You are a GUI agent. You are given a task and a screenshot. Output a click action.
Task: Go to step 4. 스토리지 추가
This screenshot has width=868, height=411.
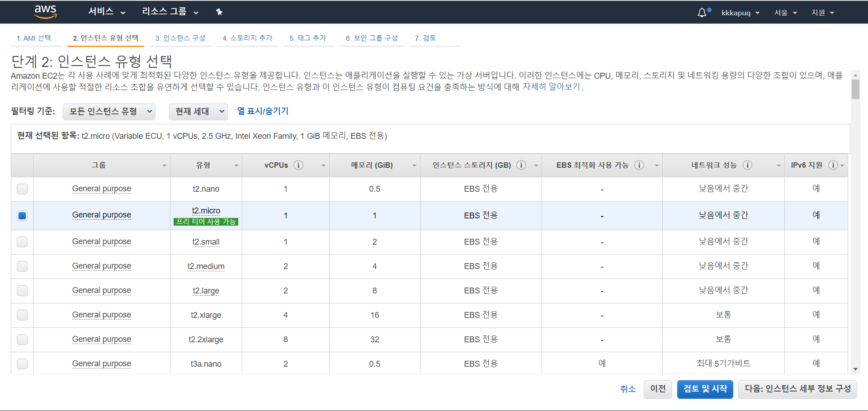click(248, 38)
